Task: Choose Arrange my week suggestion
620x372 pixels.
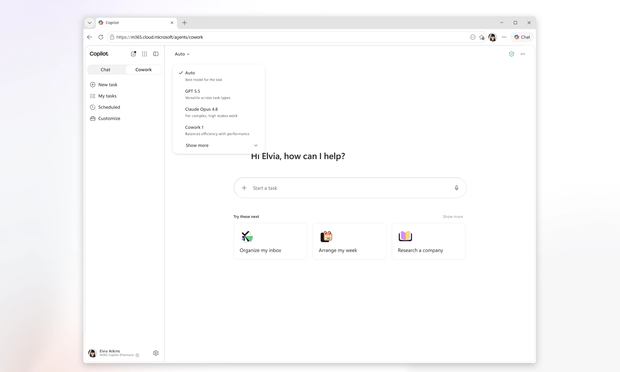Action: coord(350,241)
